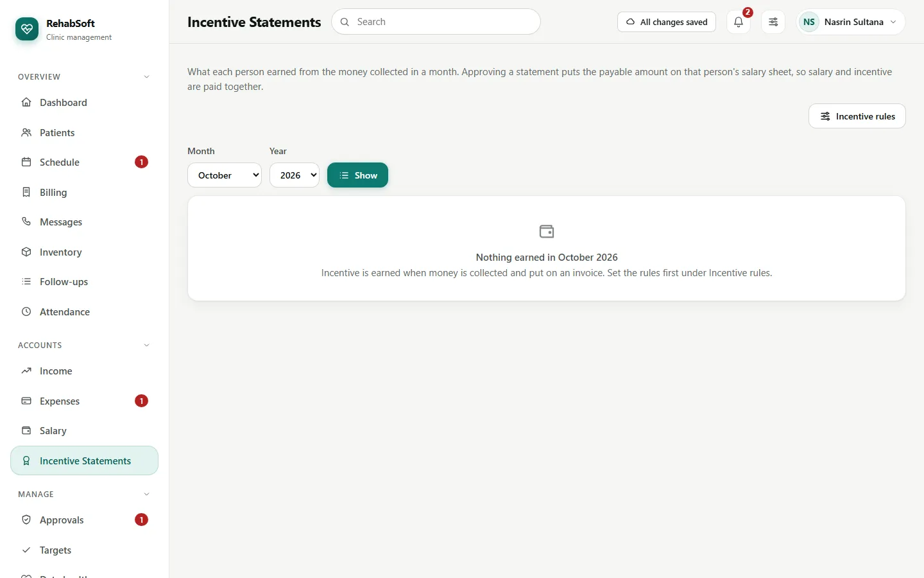Open Patients page from sidebar

point(84,132)
